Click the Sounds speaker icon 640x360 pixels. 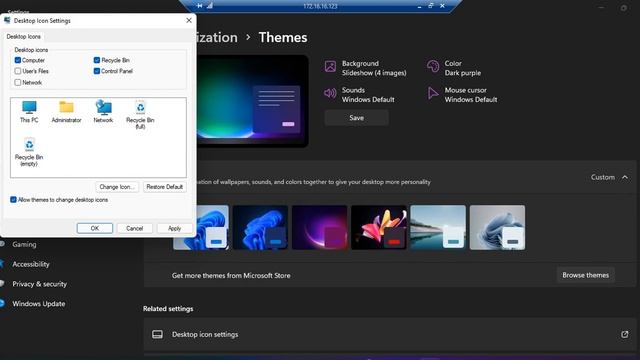(x=330, y=93)
